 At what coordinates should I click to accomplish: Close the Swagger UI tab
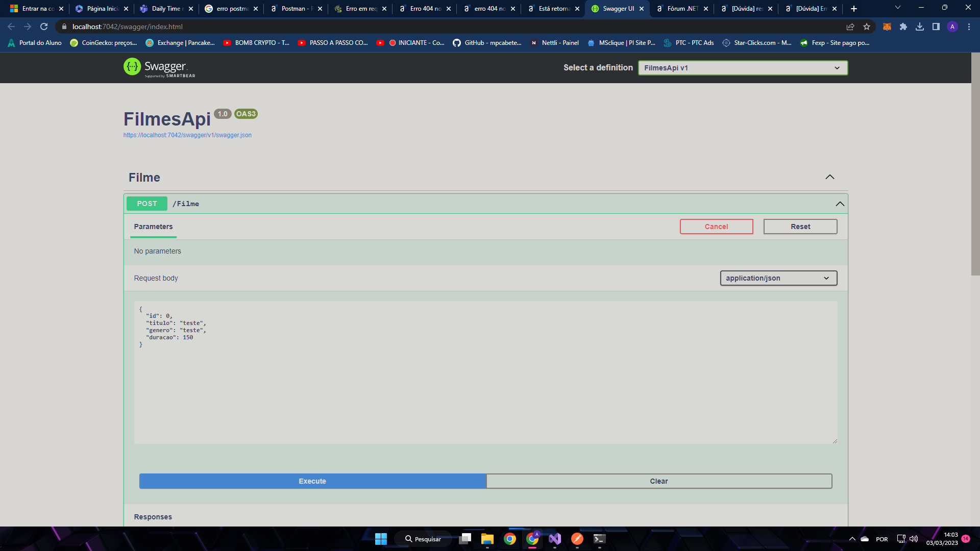tap(642, 9)
